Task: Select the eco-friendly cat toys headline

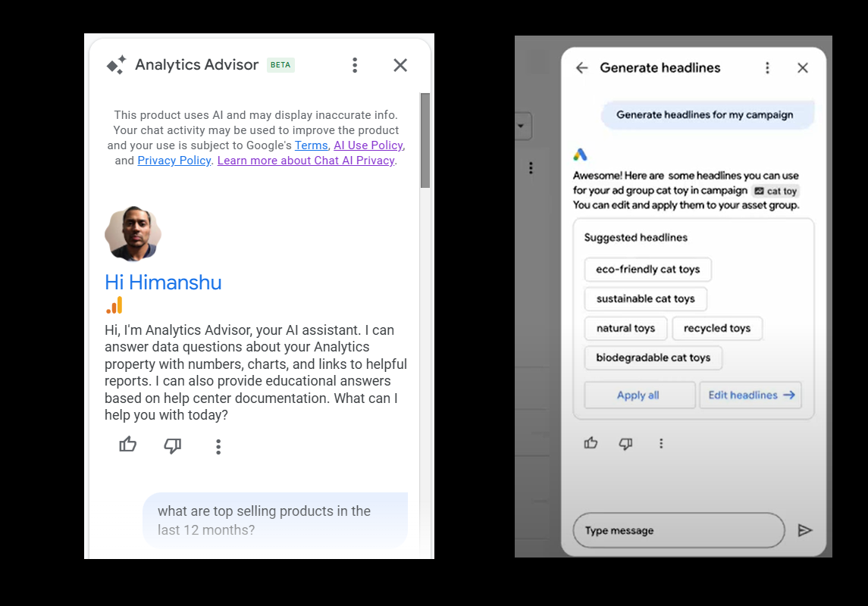Action: click(647, 269)
